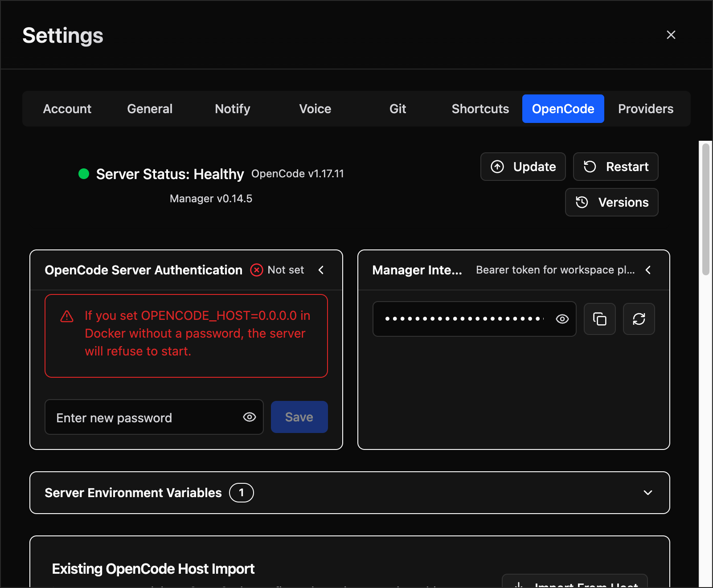Viewport: 713px width, 588px height.
Task: Switch to the General tab
Action: [x=150, y=109]
